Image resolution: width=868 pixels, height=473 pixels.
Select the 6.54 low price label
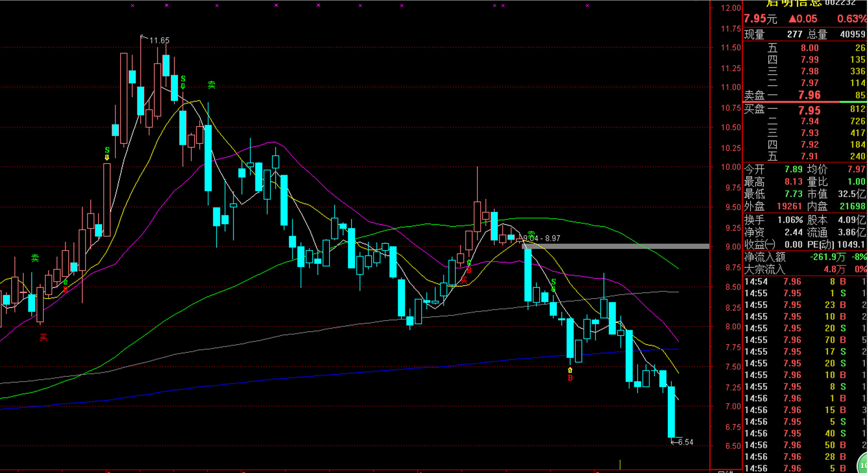pos(686,442)
